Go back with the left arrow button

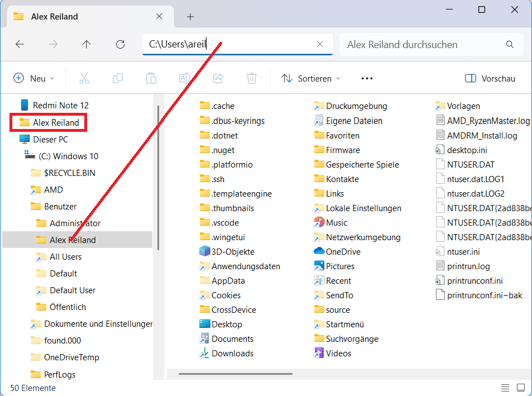coord(20,44)
